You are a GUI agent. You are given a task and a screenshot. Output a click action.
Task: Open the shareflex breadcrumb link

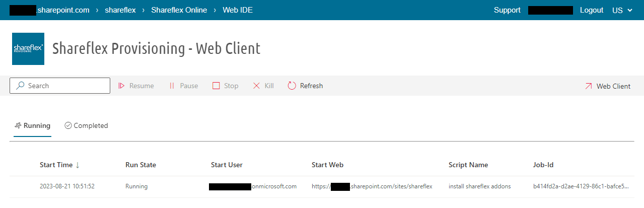point(120,10)
